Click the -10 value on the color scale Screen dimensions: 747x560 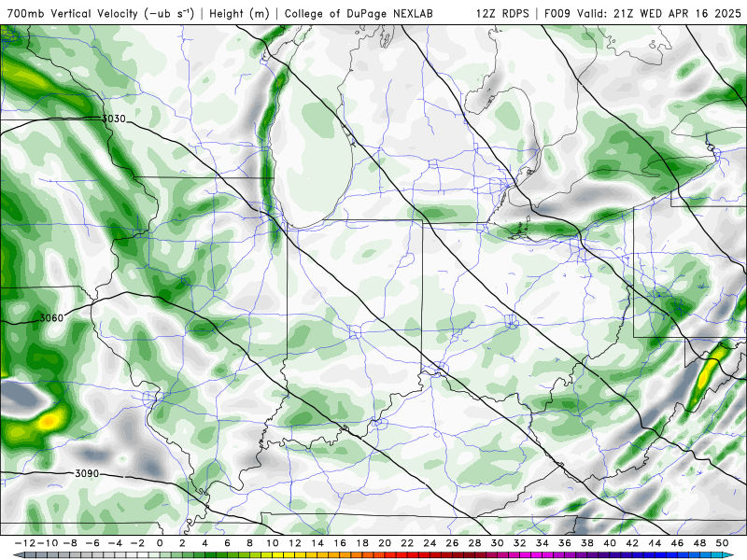[x=48, y=543]
